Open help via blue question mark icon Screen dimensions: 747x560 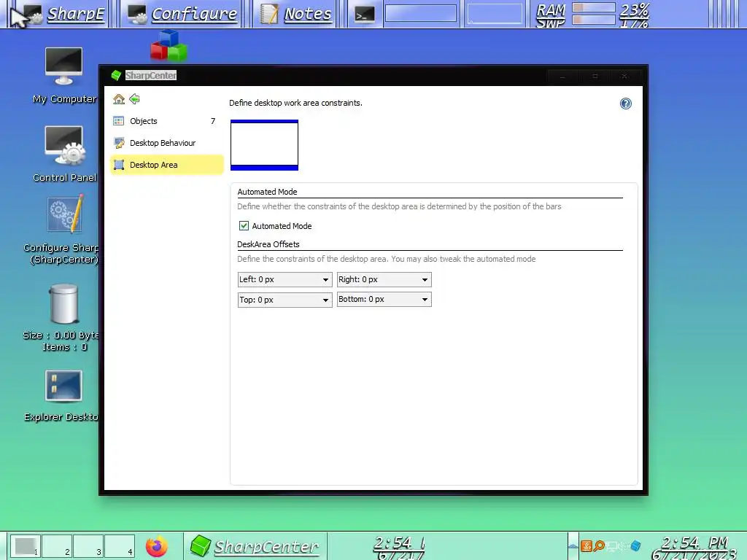[625, 104]
